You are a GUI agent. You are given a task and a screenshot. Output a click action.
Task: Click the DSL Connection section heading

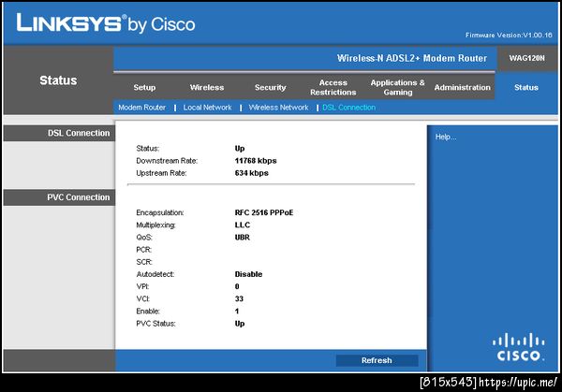(79, 133)
